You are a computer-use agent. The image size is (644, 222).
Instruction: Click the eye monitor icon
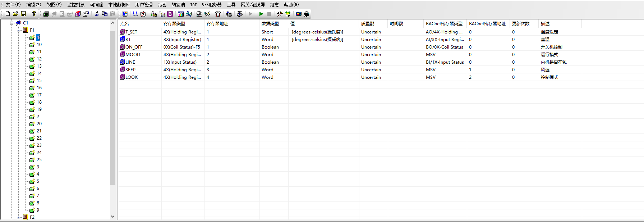(x=239, y=14)
